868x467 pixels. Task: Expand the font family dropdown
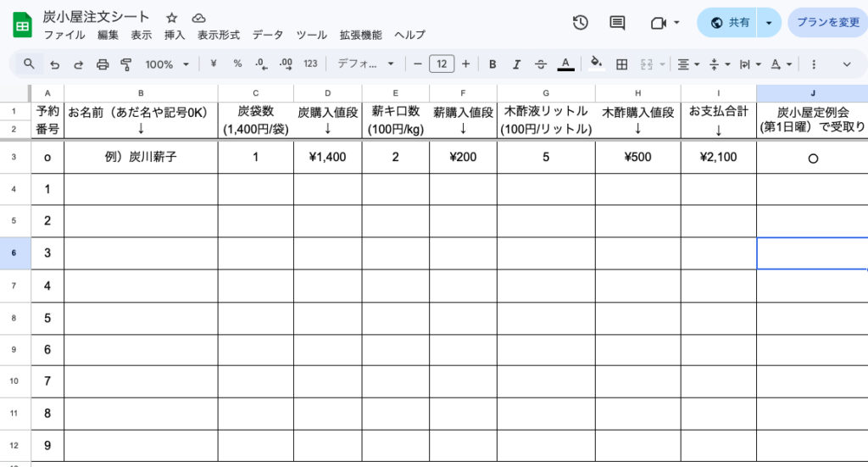click(366, 64)
